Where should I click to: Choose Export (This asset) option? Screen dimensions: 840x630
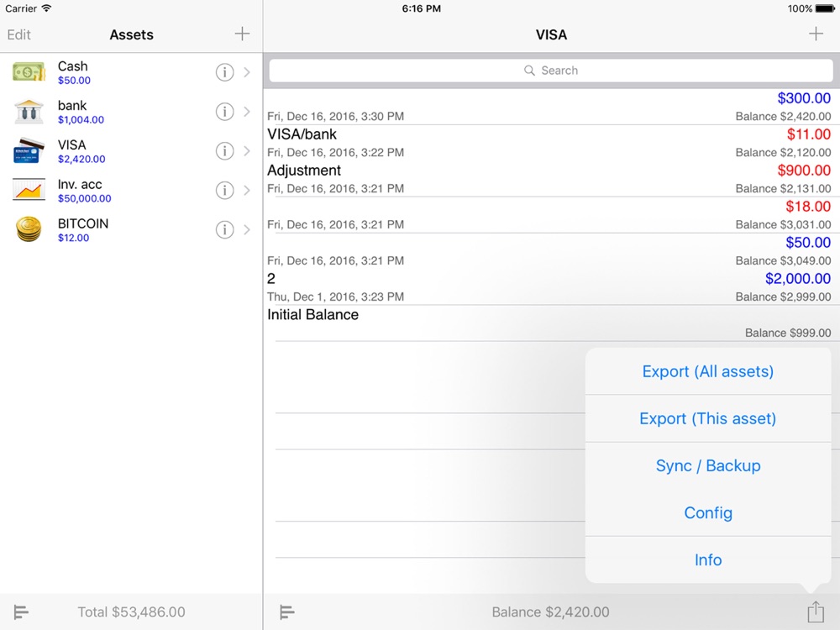tap(707, 418)
